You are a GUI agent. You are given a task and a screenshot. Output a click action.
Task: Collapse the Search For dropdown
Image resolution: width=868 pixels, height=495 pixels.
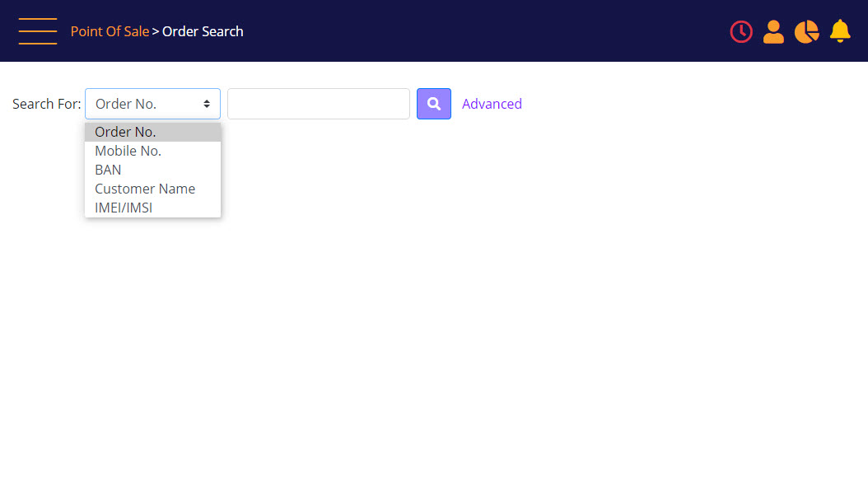tap(153, 104)
